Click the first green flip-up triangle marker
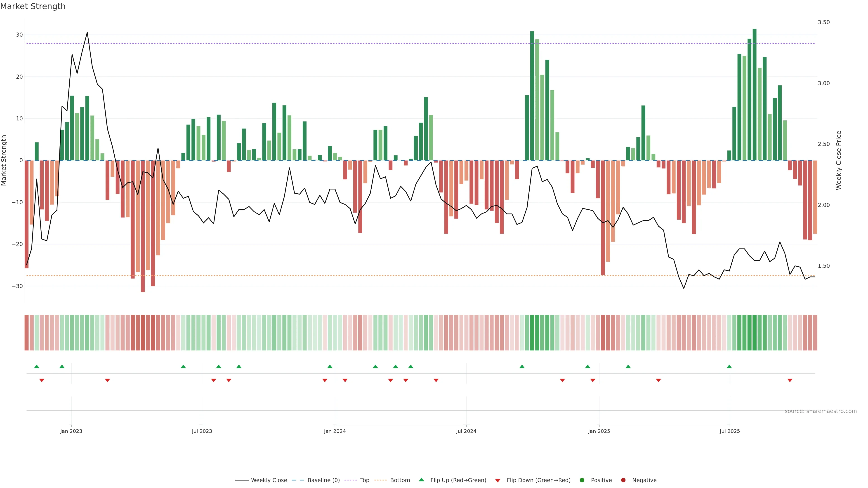 click(37, 366)
